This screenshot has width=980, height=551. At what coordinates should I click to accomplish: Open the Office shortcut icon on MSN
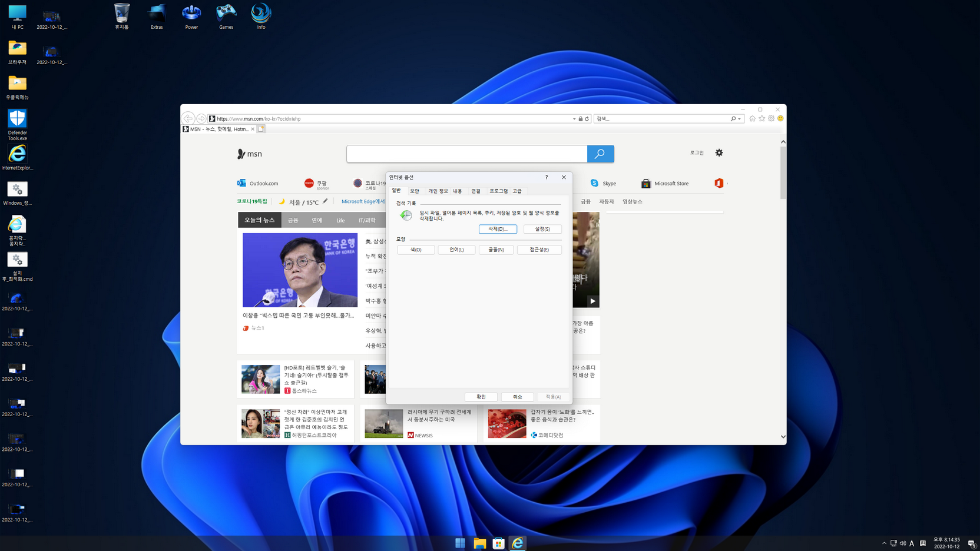[x=719, y=183]
